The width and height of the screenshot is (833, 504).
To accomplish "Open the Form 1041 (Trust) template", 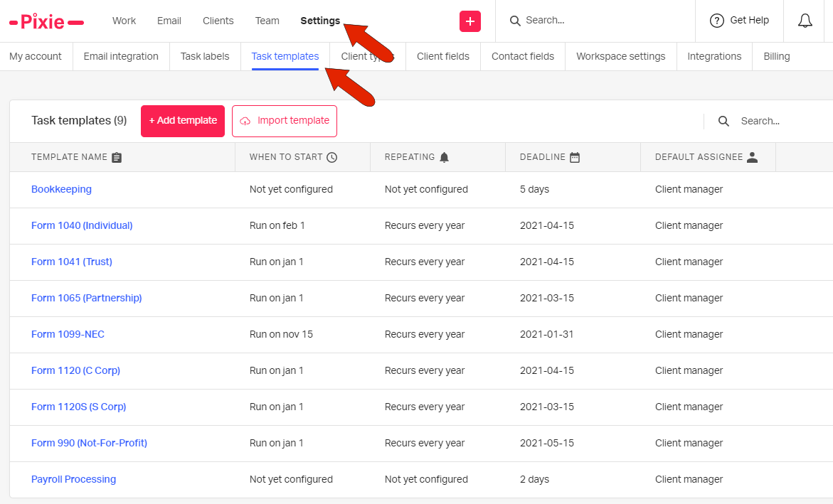I will click(x=72, y=262).
